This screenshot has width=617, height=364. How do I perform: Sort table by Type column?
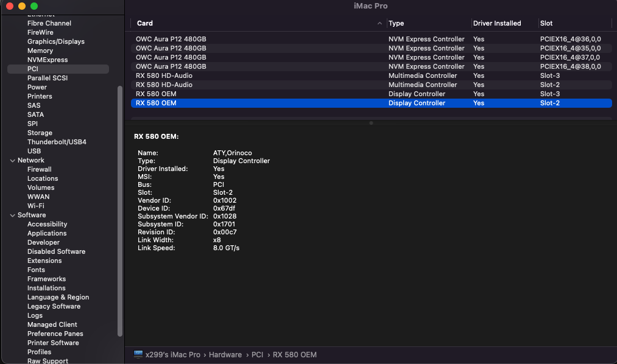click(x=397, y=23)
